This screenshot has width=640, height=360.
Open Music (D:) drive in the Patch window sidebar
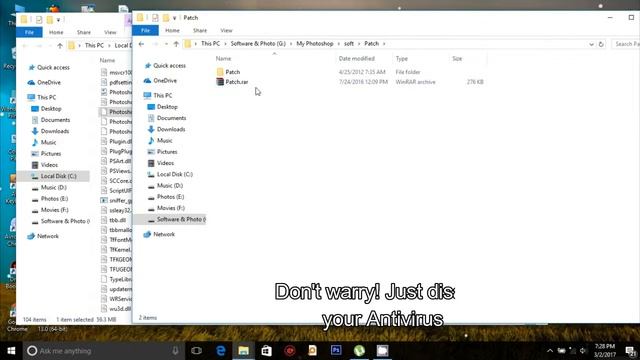[170, 185]
